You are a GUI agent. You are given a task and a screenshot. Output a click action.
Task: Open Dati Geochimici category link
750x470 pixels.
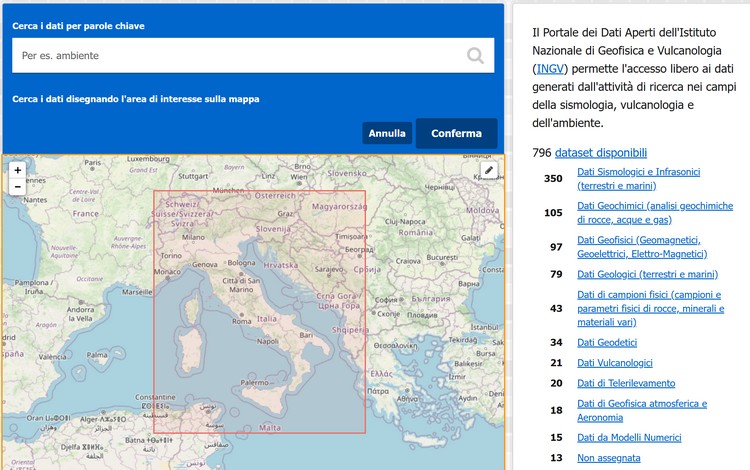(x=655, y=213)
